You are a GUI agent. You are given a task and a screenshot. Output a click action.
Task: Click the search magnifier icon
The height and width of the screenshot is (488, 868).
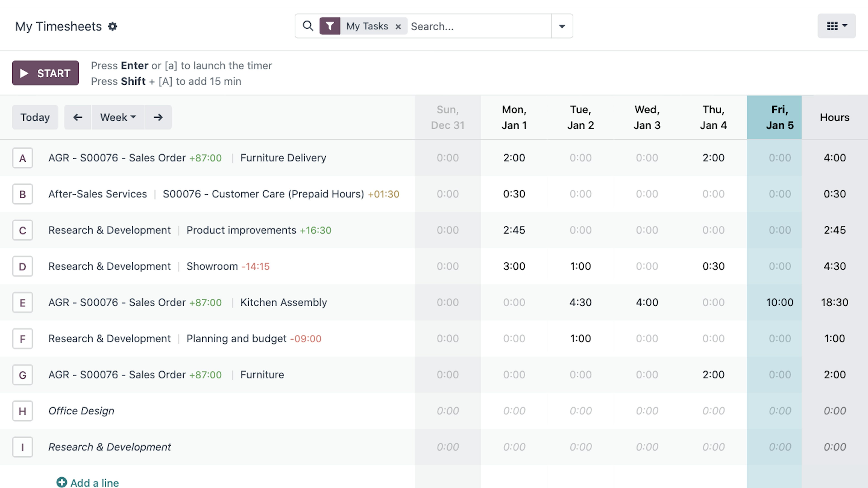pyautogui.click(x=308, y=26)
